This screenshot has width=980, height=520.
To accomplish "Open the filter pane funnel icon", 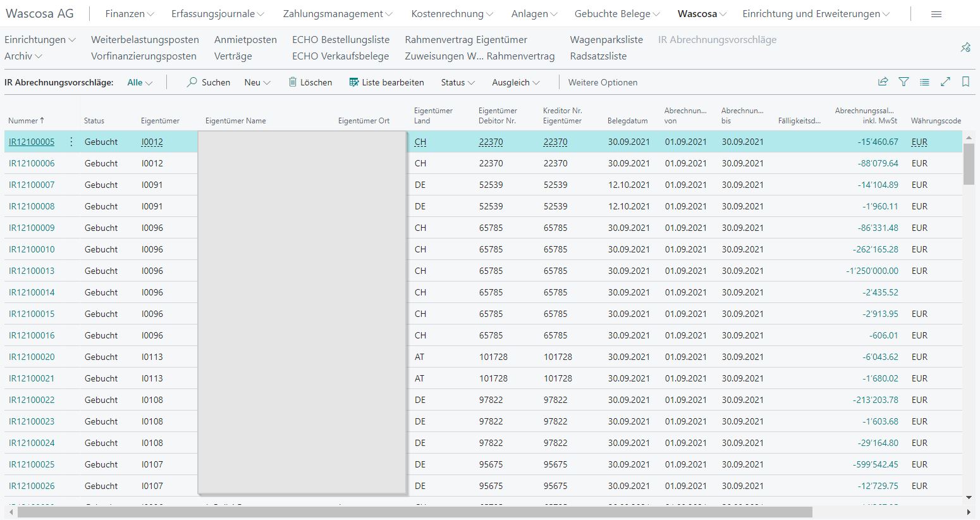I will click(x=904, y=82).
